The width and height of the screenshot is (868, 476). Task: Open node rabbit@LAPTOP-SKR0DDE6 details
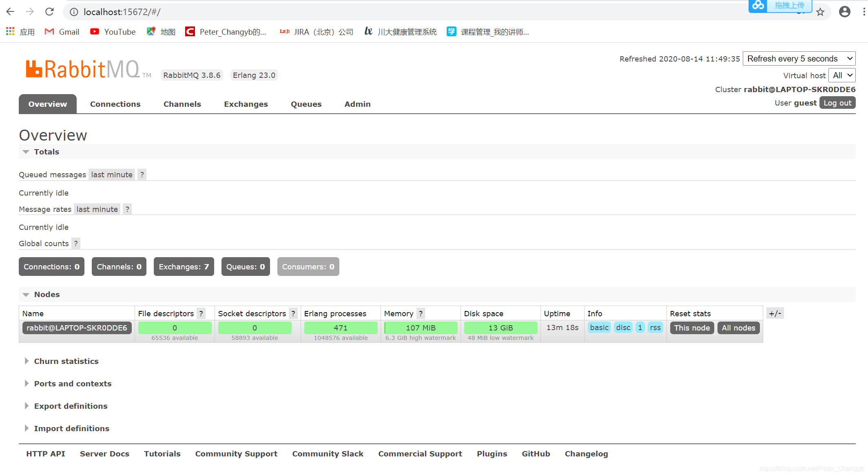(x=77, y=328)
